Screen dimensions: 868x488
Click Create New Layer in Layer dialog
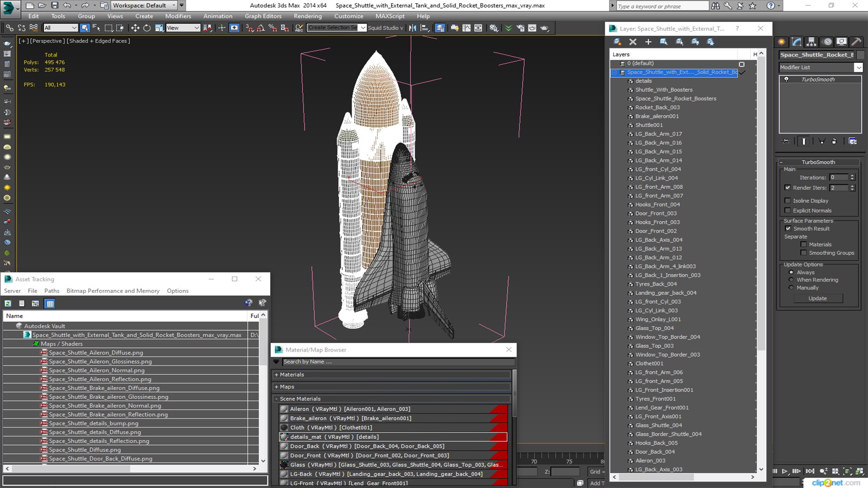pyautogui.click(x=617, y=42)
